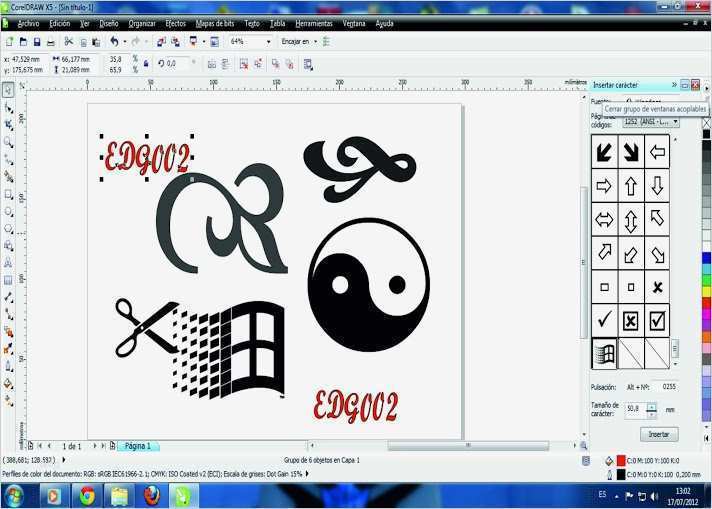Choose the Ellipse tool
Viewport: 712px width, 509px height.
8,211
